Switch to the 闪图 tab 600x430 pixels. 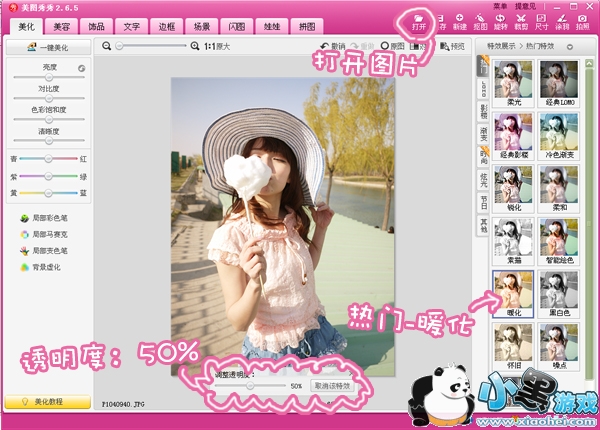237,27
